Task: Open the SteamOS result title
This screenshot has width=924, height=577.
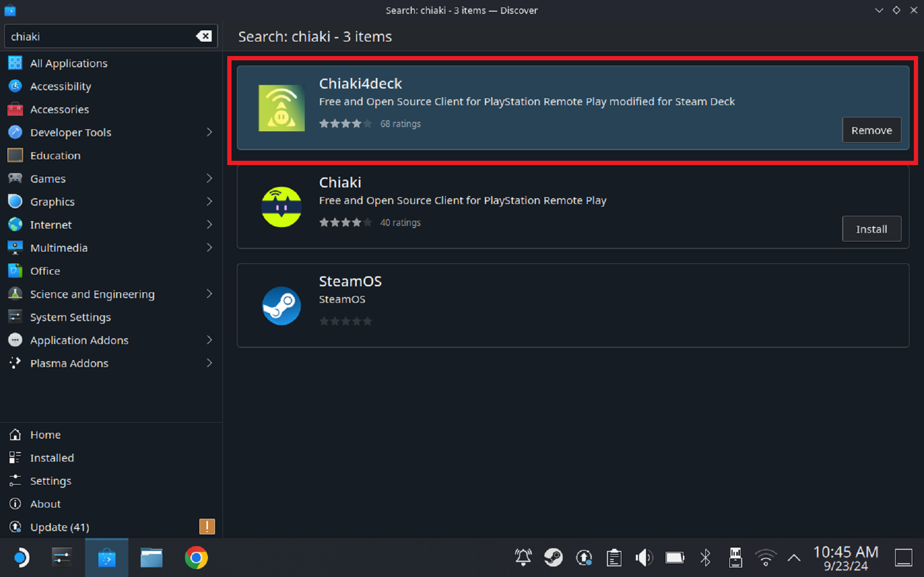Action: pos(350,281)
